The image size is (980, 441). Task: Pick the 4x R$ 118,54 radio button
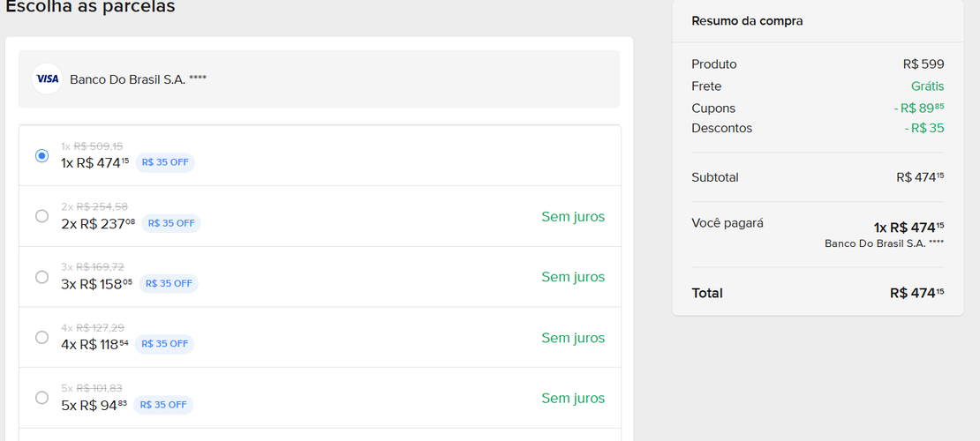pyautogui.click(x=41, y=337)
